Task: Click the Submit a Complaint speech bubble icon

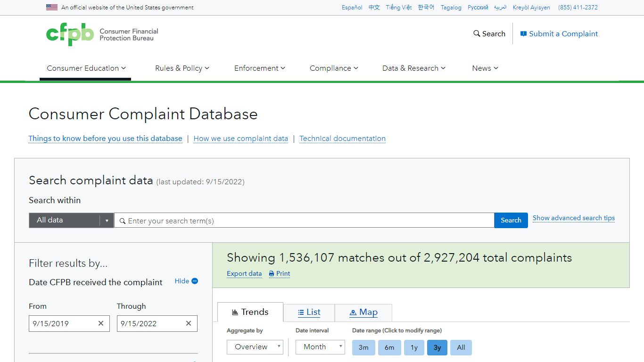Action: pyautogui.click(x=523, y=34)
